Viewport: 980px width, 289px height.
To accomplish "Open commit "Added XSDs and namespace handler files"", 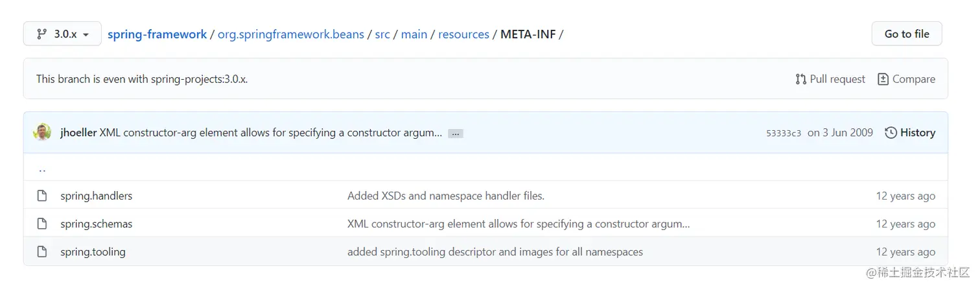I will (446, 196).
